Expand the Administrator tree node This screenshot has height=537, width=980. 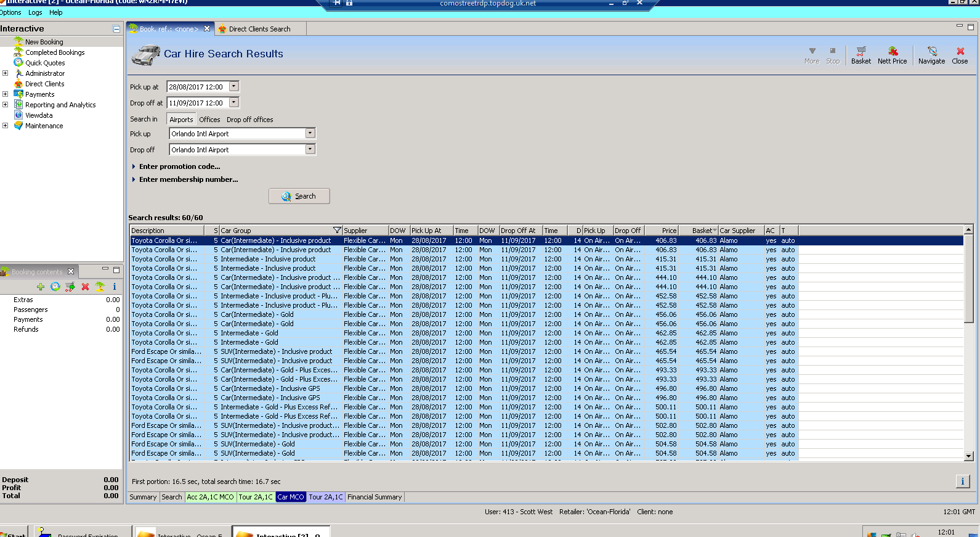[x=5, y=73]
